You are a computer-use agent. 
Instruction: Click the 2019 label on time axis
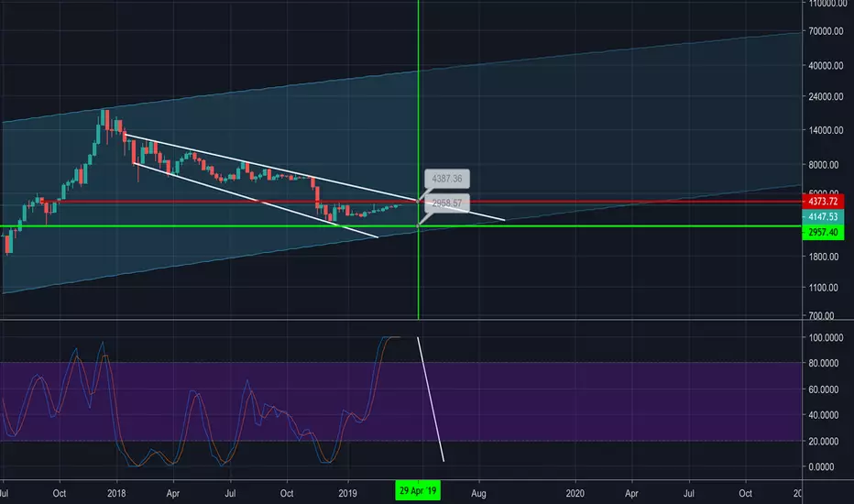[x=347, y=493]
